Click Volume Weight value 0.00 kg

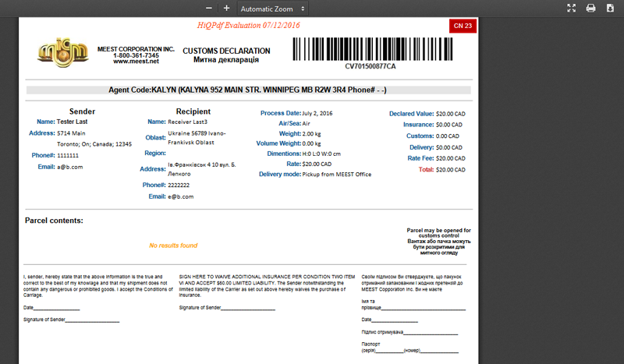pyautogui.click(x=311, y=143)
